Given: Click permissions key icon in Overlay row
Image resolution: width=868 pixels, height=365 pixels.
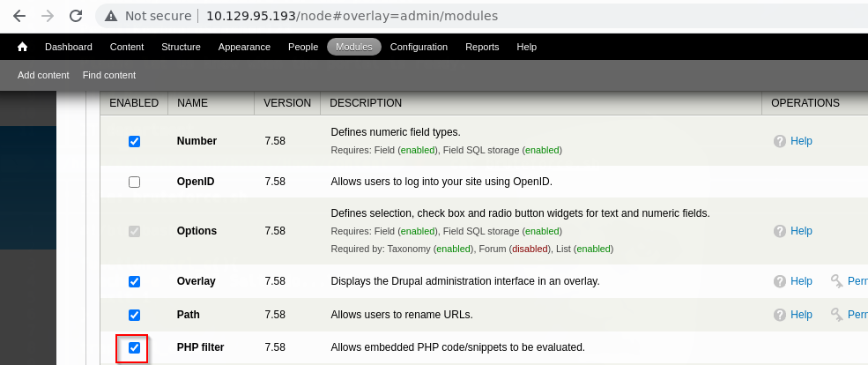Looking at the screenshot, I should (x=837, y=281).
